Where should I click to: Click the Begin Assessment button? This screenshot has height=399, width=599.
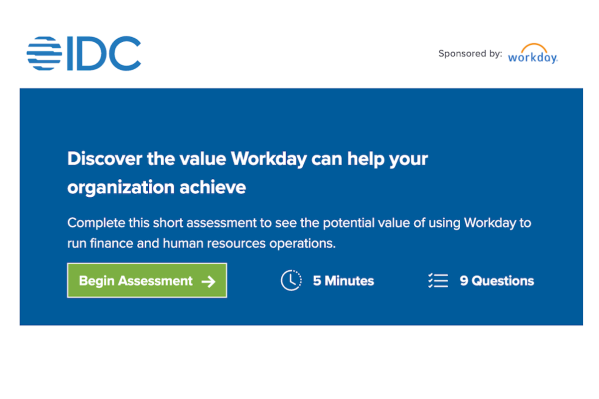pyautogui.click(x=147, y=280)
